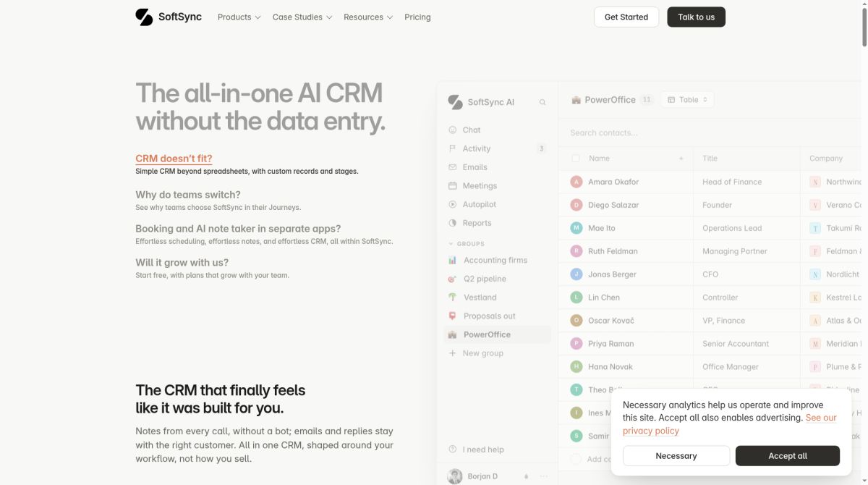This screenshot has width=868, height=485.
Task: Click the Activity flag icon
Action: click(x=453, y=148)
